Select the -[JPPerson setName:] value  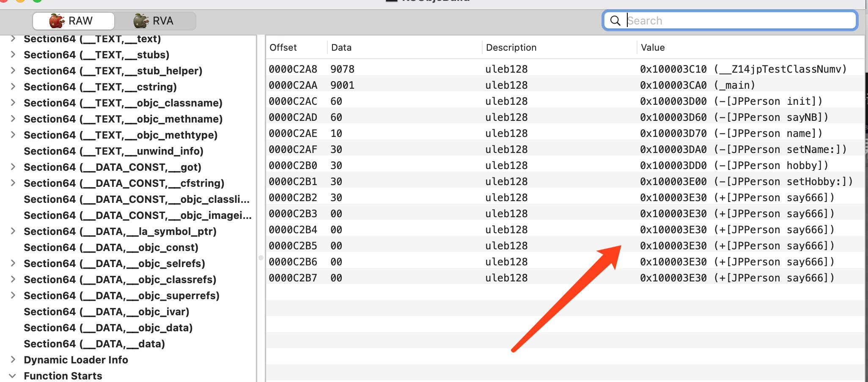pos(743,149)
